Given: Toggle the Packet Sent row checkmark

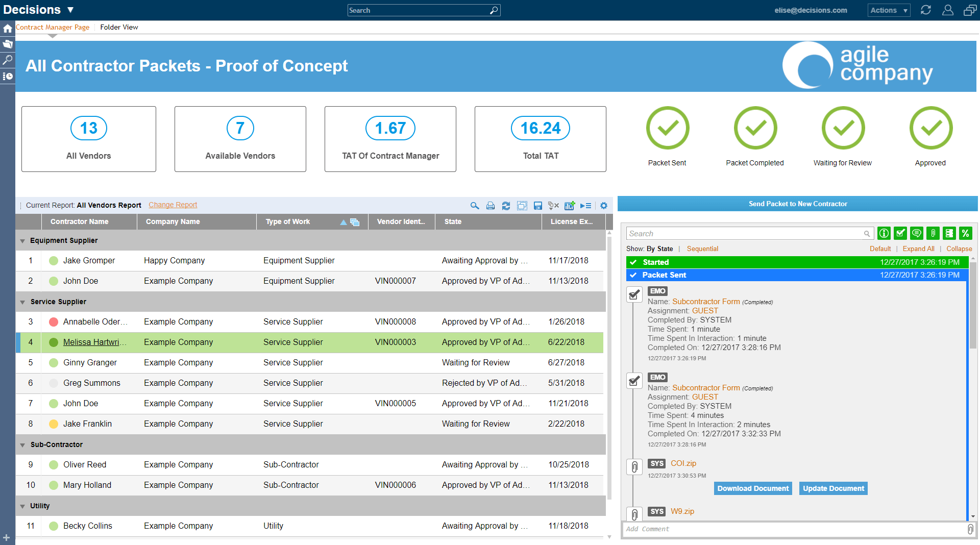Looking at the screenshot, I should (633, 275).
